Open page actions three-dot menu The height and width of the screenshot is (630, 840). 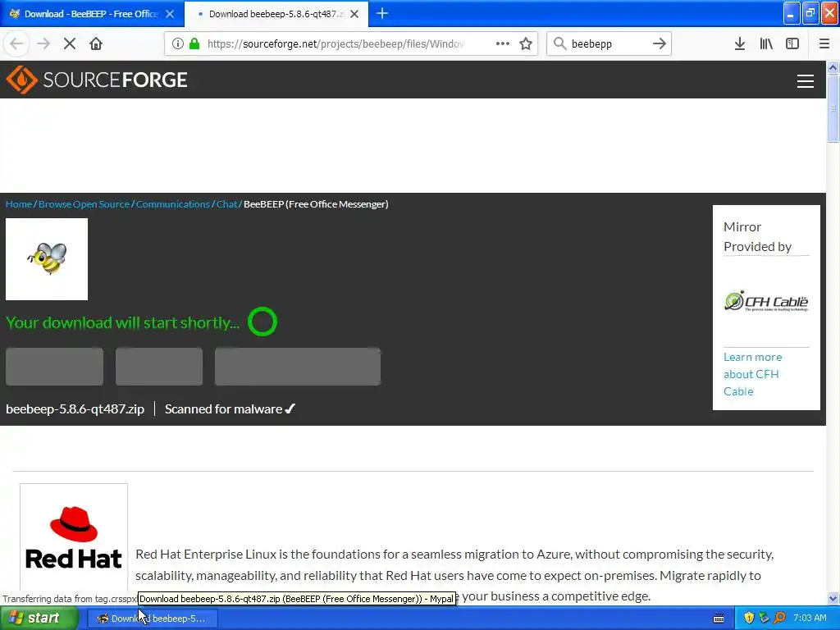click(503, 44)
